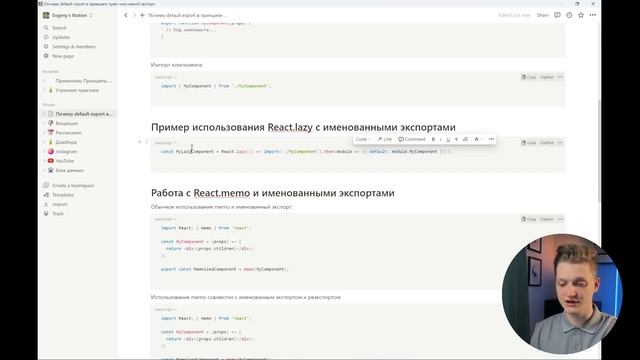640x360 pixels.
Task: Mark selection as inline code
Action: [x=465, y=139]
